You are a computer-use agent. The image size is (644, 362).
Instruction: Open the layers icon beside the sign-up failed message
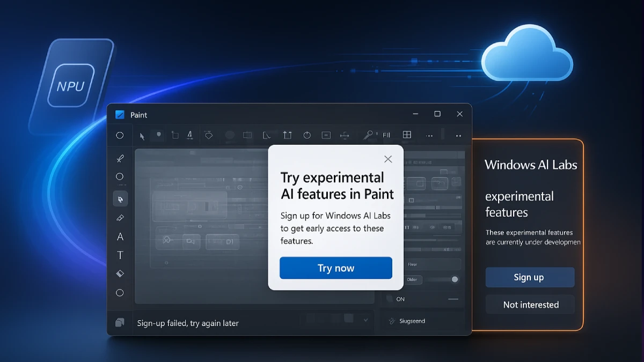(x=120, y=322)
